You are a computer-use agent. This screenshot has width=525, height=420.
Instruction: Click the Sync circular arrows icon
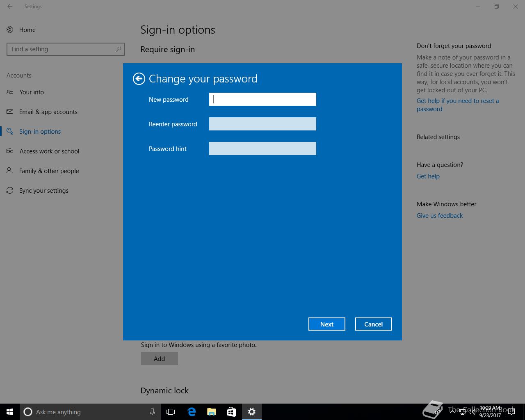coord(10,190)
